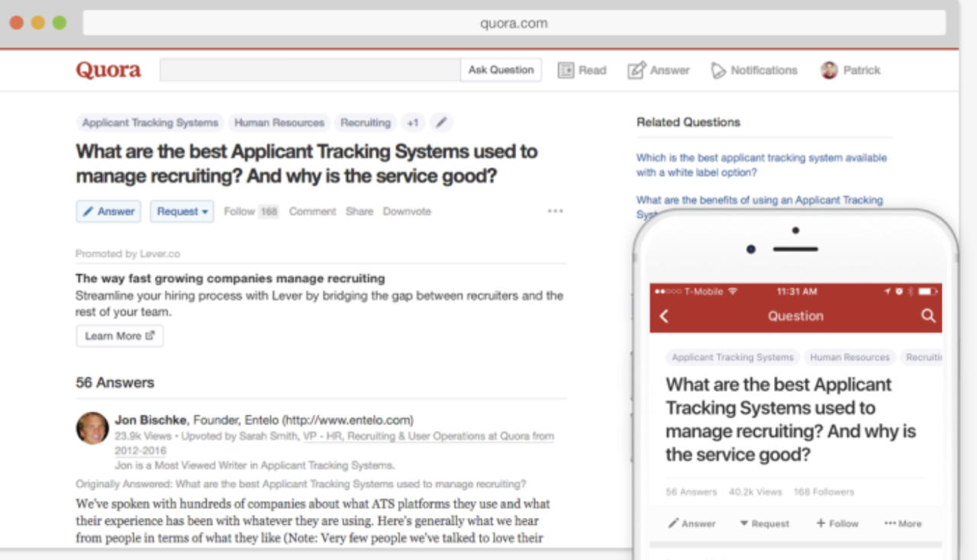Open the Read feed icon

(566, 70)
